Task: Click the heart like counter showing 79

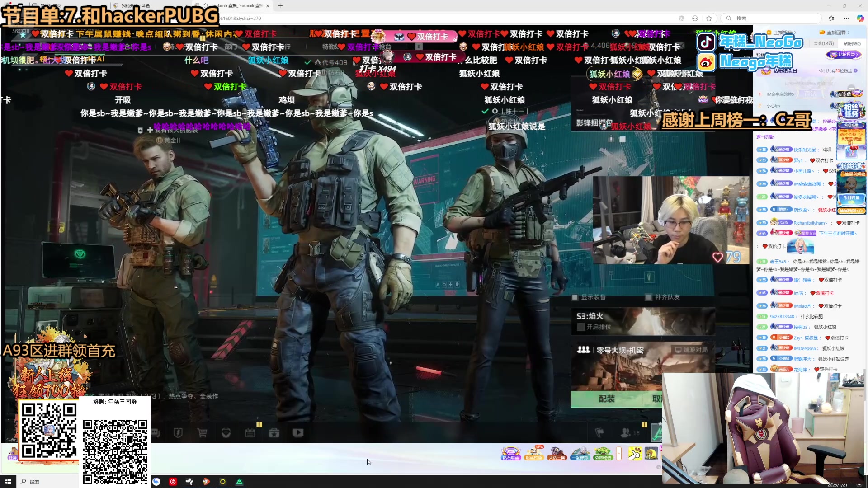Action: (726, 257)
